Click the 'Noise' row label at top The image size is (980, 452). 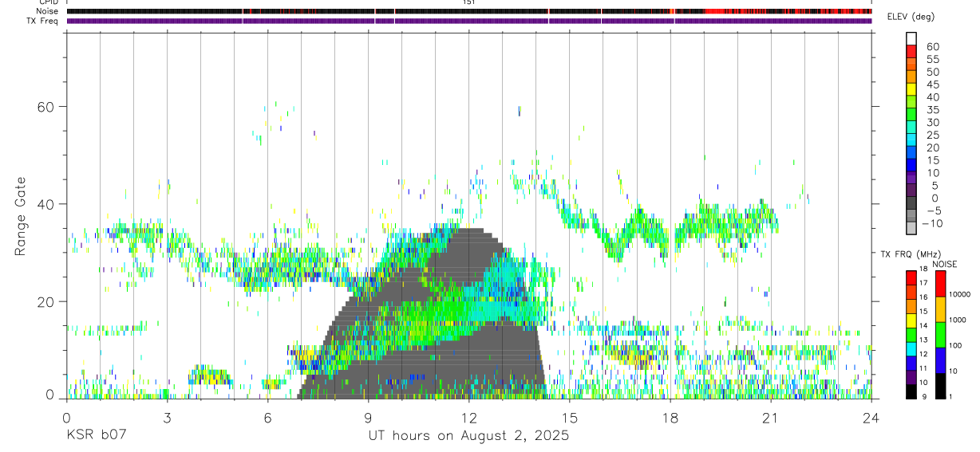49,12
